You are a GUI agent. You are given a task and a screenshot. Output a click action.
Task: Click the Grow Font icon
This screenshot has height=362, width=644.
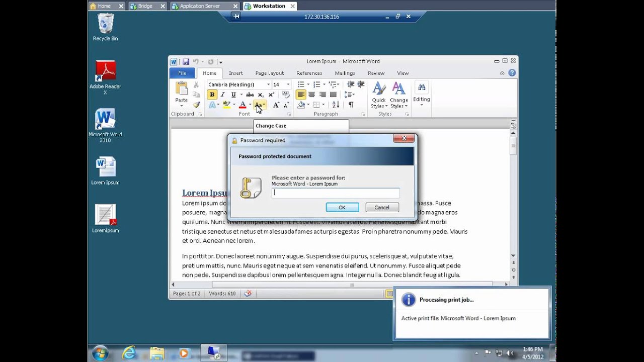(x=276, y=105)
